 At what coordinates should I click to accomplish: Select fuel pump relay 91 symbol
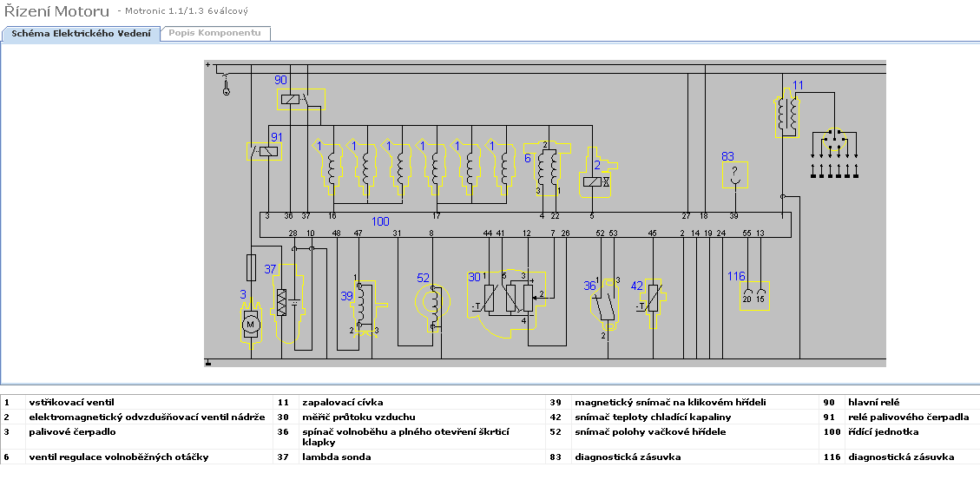(x=265, y=151)
